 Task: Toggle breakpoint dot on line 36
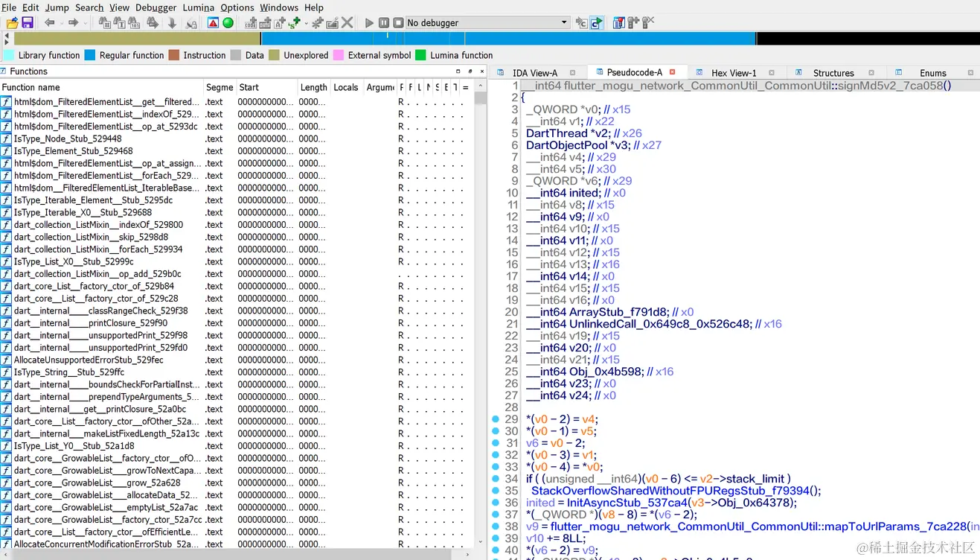[x=496, y=503]
